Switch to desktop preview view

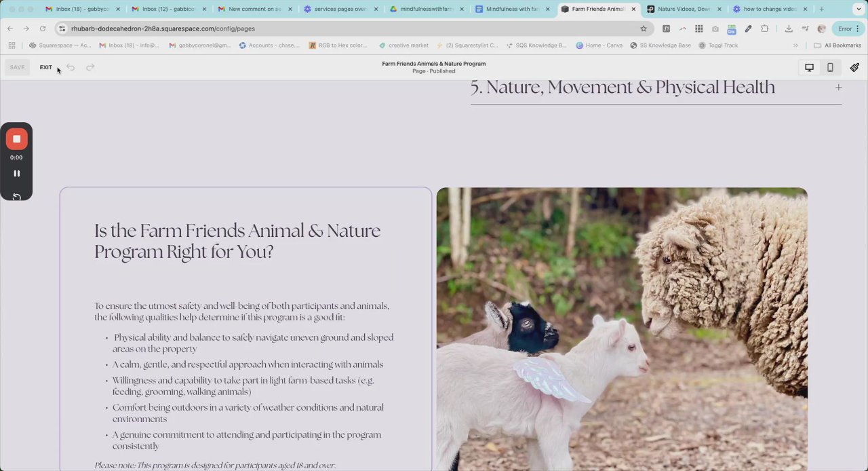pyautogui.click(x=809, y=67)
